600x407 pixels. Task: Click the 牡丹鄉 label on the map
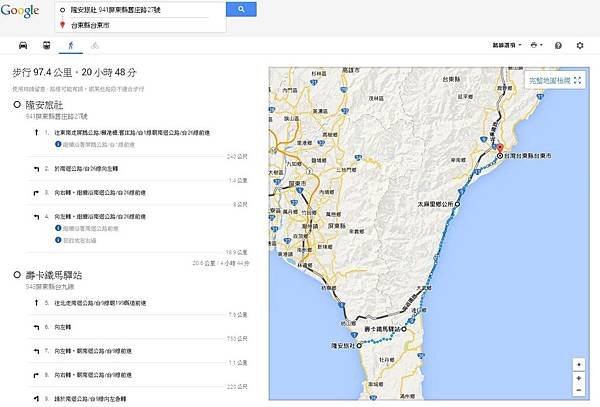click(x=386, y=360)
